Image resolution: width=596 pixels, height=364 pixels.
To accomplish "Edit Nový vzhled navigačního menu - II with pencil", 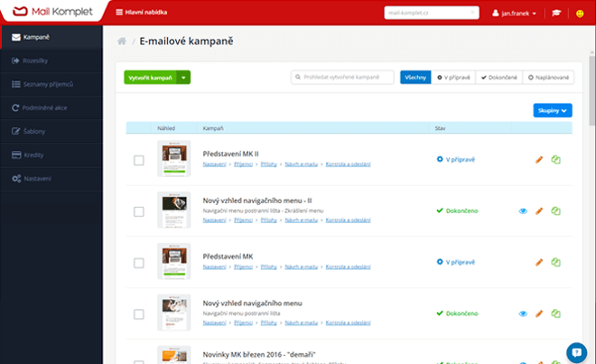I will tap(539, 211).
